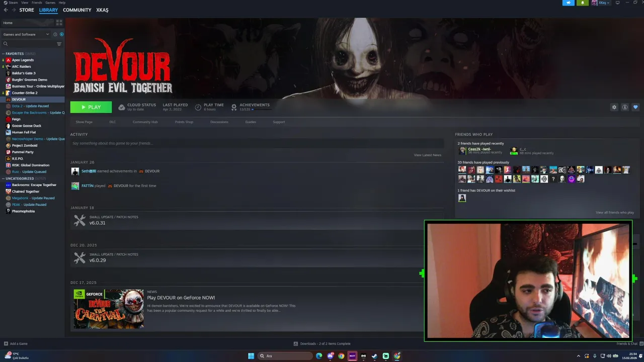The image size is (644, 362).
Task: Open Play DEVOUR on GeForce NOW article
Action: [x=181, y=298]
